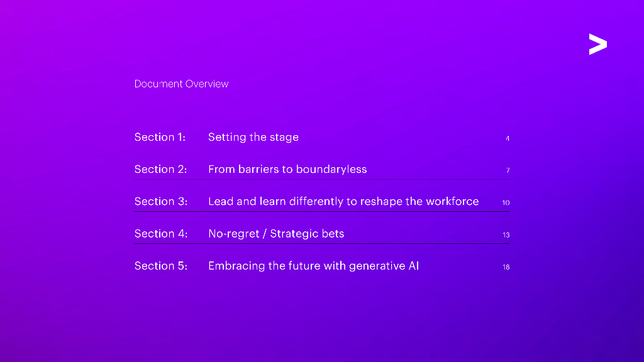Open Embracing the future with generative AI

click(313, 266)
